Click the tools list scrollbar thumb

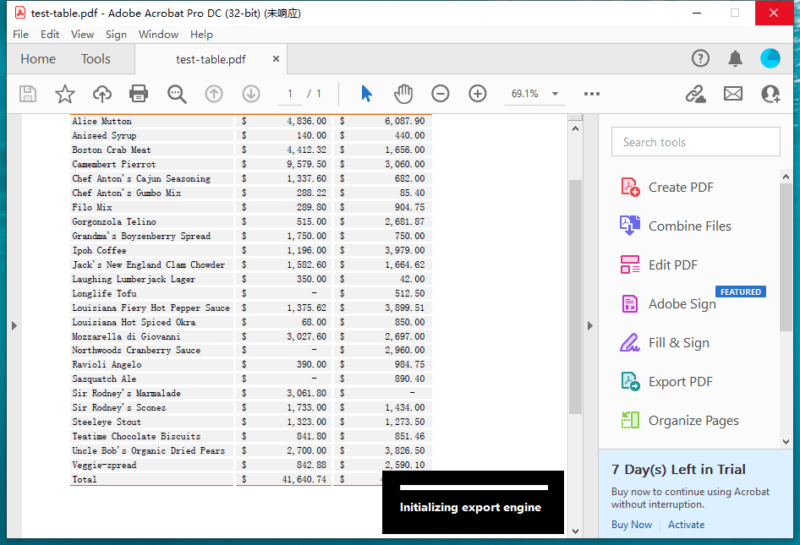pos(786,257)
